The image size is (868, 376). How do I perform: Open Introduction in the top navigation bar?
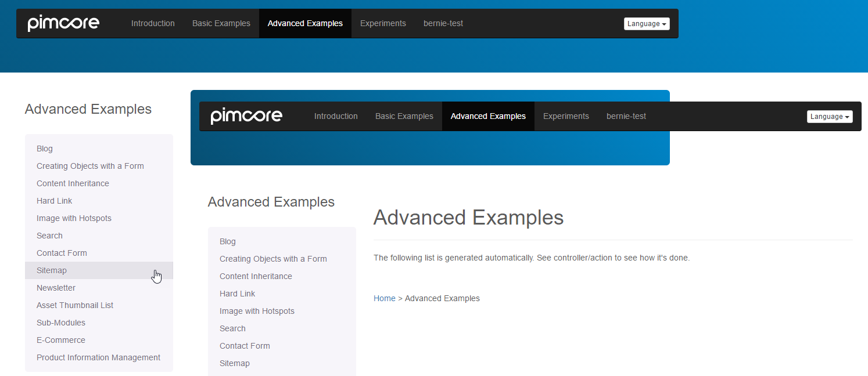pyautogui.click(x=153, y=23)
